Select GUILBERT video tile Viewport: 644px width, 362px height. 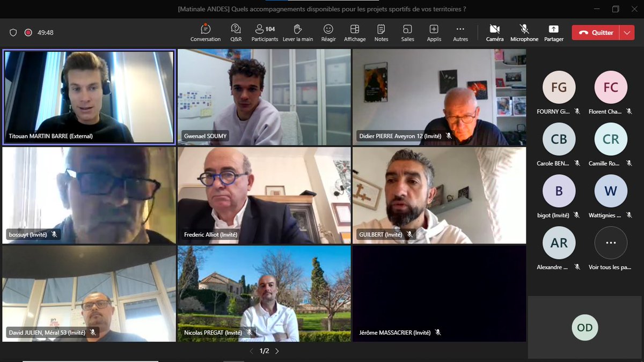439,195
